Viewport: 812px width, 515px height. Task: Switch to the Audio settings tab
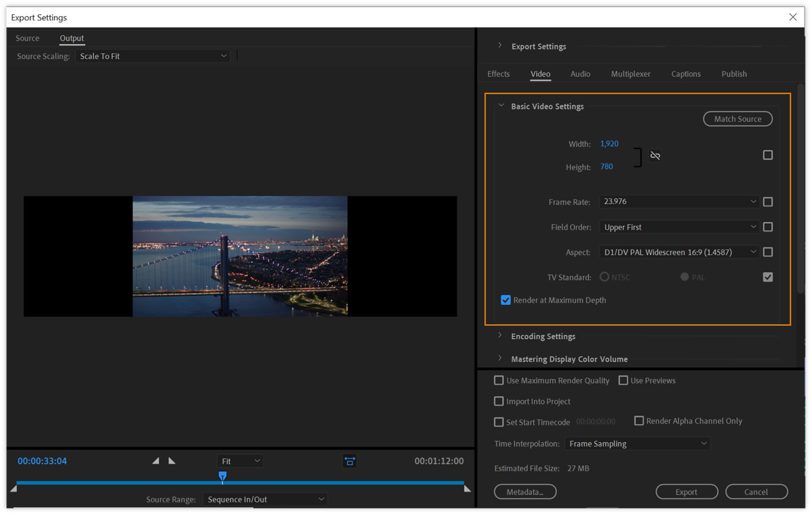[580, 74]
